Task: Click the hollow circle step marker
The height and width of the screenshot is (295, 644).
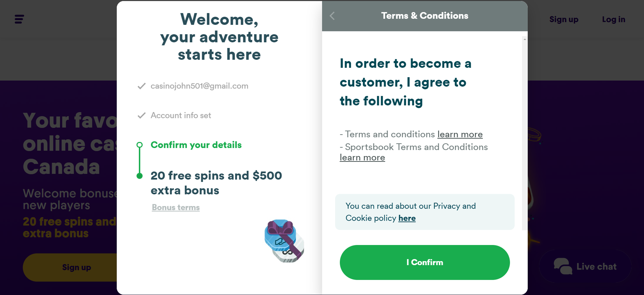Action: coord(140,145)
